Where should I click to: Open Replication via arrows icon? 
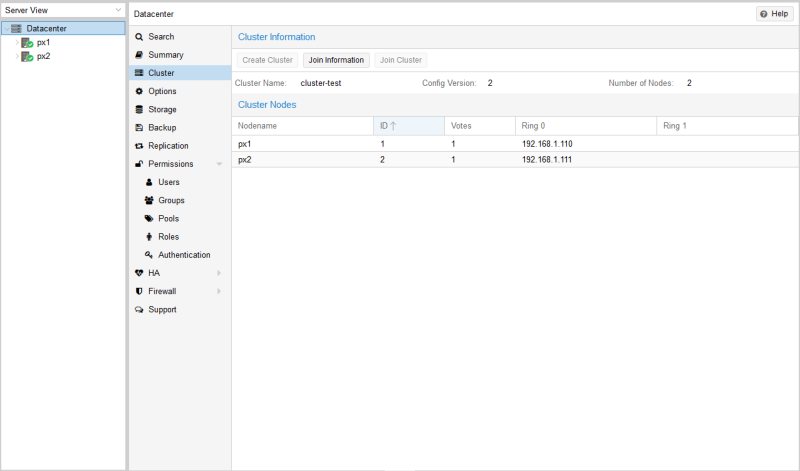140,146
